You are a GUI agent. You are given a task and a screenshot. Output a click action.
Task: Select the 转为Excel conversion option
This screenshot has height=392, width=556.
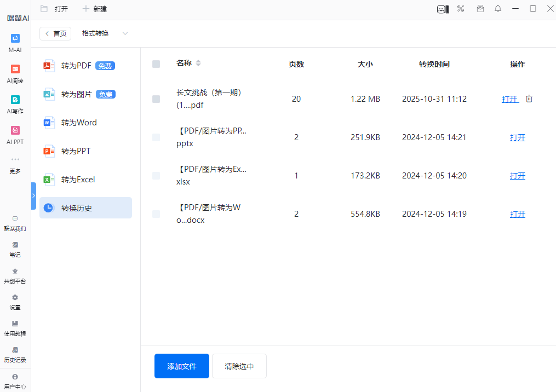tap(79, 180)
